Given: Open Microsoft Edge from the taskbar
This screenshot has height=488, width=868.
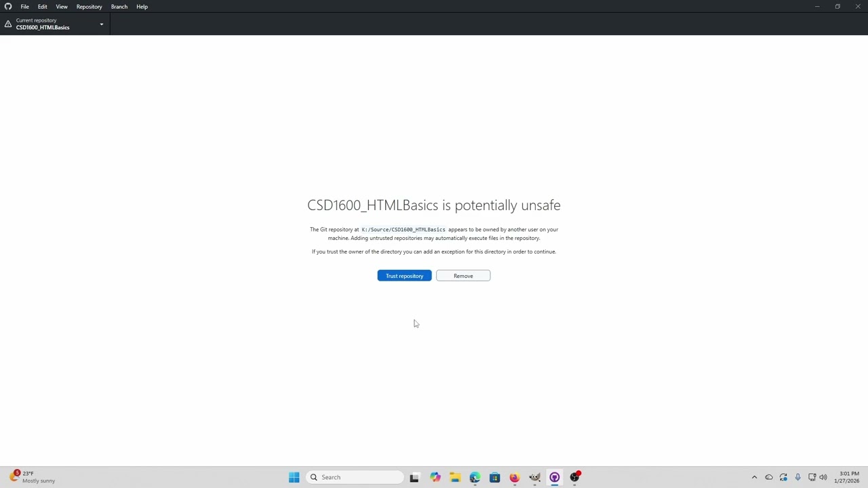Looking at the screenshot, I should 475,477.
